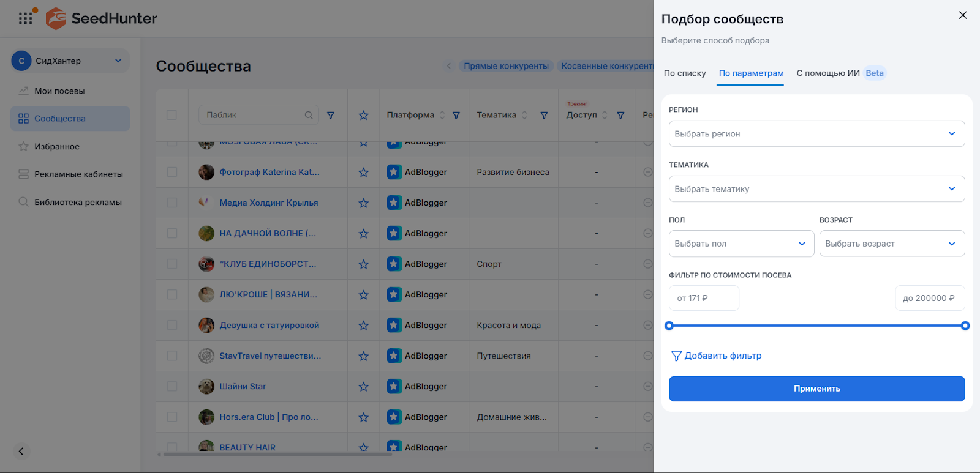Switch to the По списку tab
The width and height of the screenshot is (980, 473).
coord(685,73)
